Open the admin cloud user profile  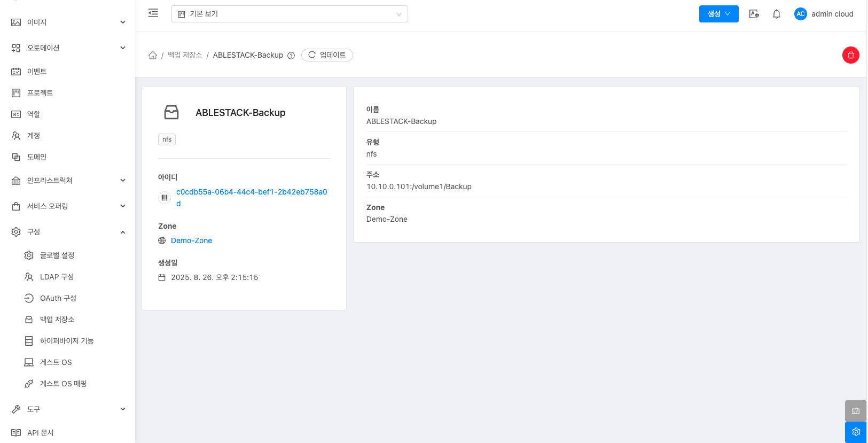tap(824, 14)
